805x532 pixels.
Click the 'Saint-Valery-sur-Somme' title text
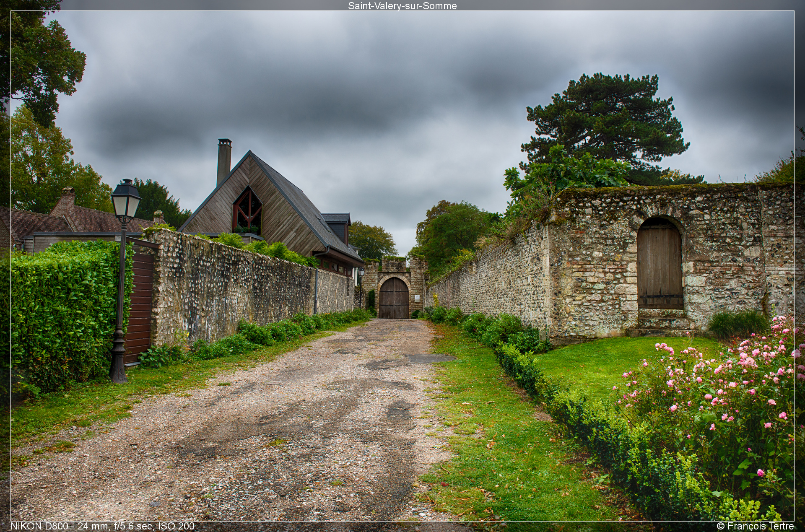(x=402, y=6)
